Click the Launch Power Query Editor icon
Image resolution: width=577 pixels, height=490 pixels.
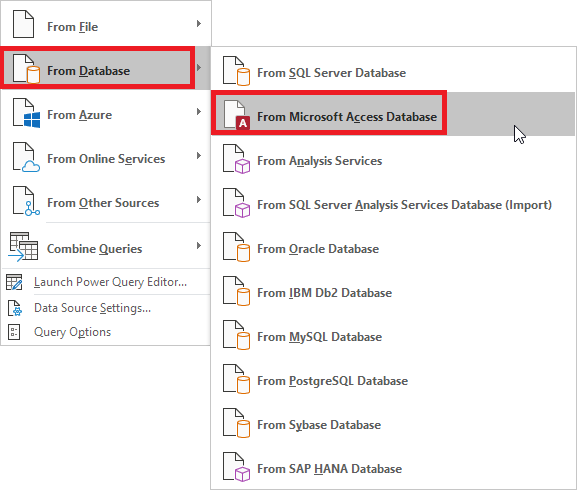coord(14,282)
